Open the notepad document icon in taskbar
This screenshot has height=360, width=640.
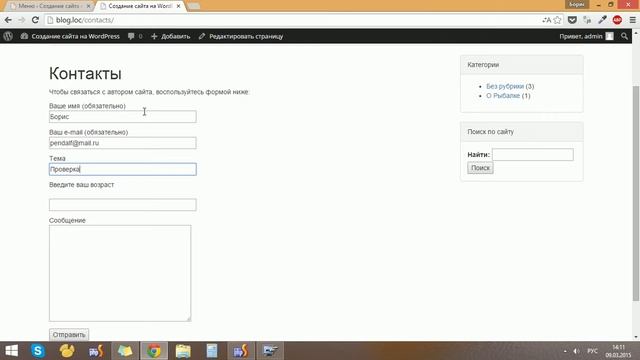tap(212, 351)
